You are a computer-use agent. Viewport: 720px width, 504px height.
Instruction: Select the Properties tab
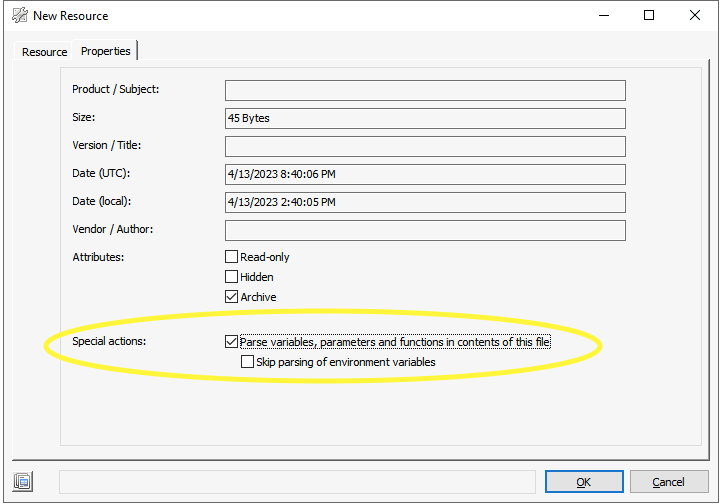106,51
